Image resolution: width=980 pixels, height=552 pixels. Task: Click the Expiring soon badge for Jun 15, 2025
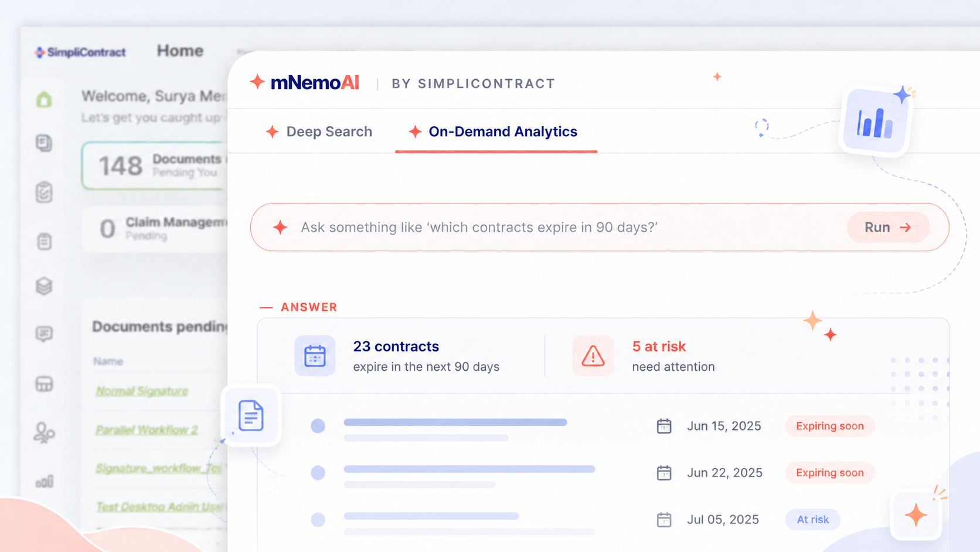[x=829, y=426]
